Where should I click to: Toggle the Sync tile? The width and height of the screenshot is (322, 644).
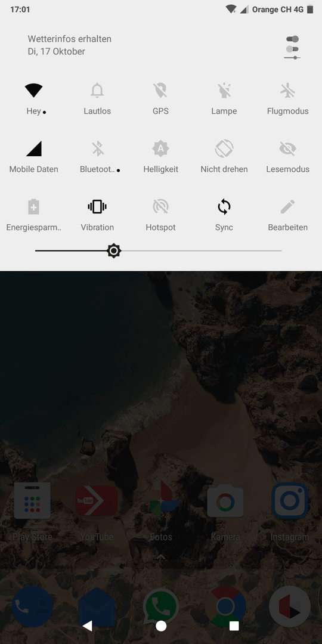[224, 206]
